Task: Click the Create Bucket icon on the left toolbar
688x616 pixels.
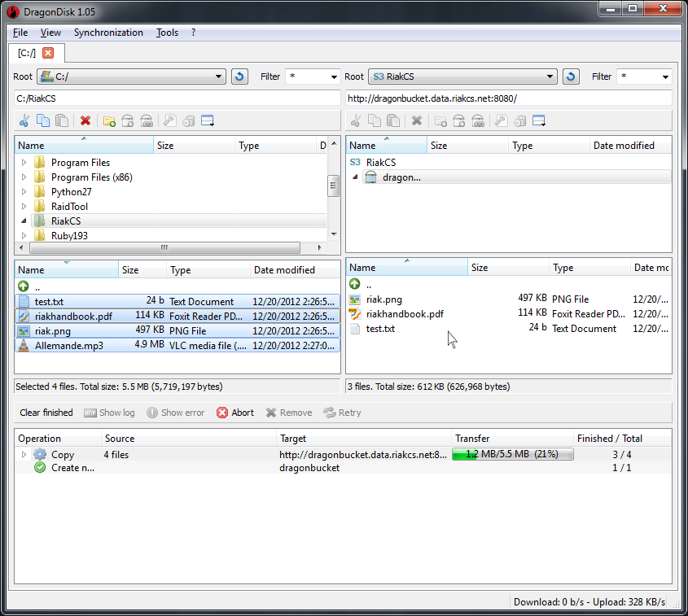Action: (129, 120)
